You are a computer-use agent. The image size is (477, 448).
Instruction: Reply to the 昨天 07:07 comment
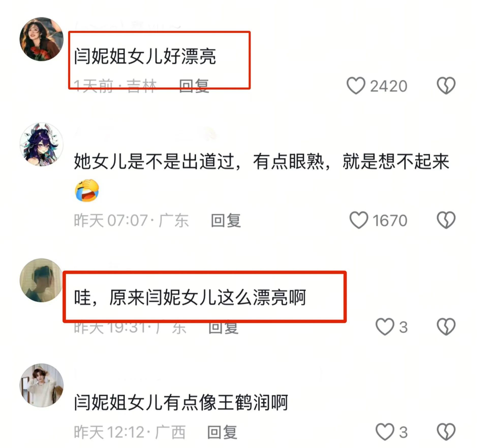226,220
